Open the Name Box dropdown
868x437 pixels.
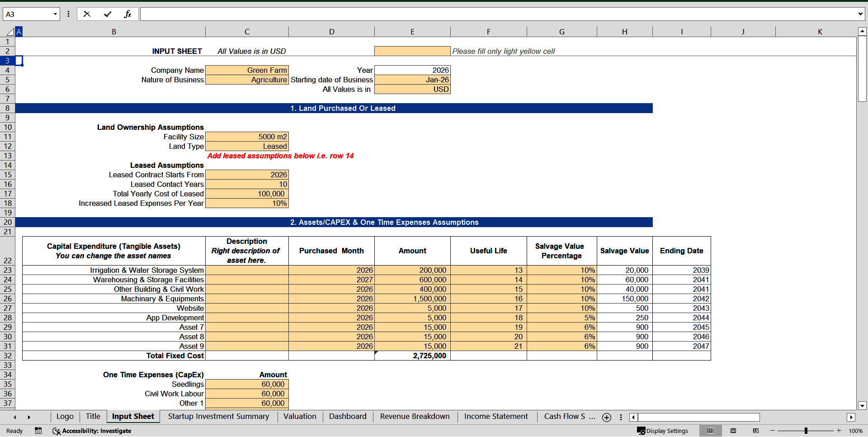pos(56,14)
